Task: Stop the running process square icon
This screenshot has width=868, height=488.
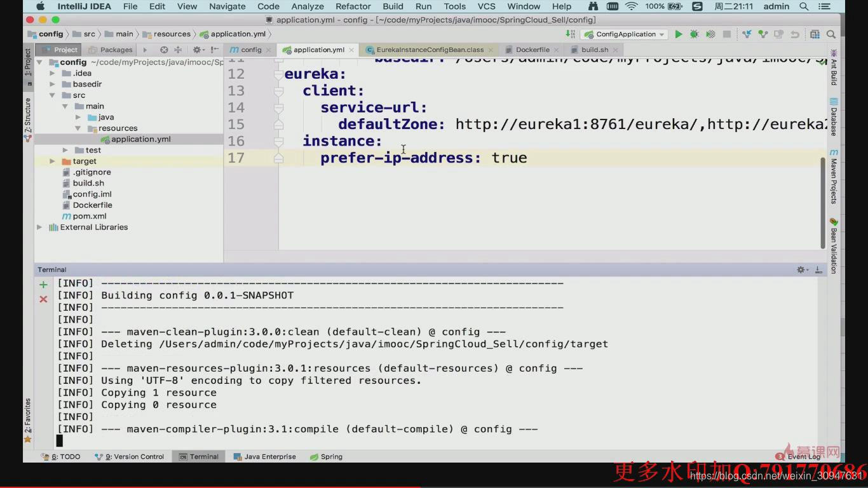Action: [727, 34]
